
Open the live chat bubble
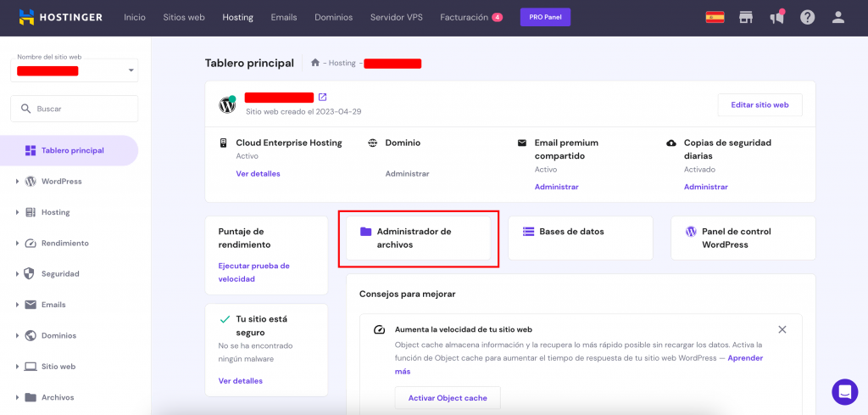pyautogui.click(x=844, y=391)
